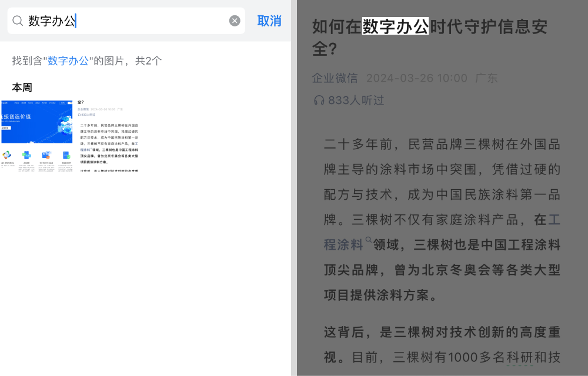This screenshot has width=588, height=376.
Task: Click the magnifier icon in search bar
Action: pyautogui.click(x=18, y=21)
